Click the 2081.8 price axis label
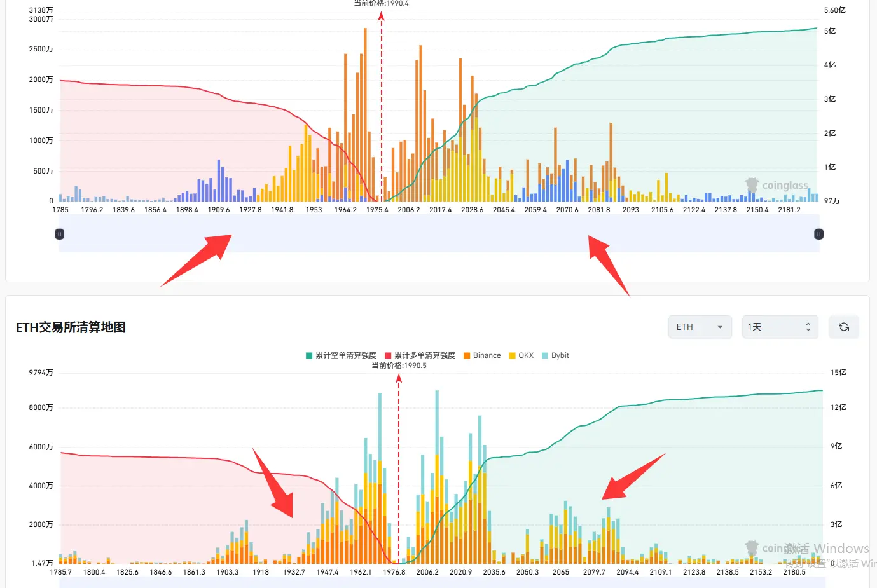This screenshot has height=588, width=877. pos(599,210)
